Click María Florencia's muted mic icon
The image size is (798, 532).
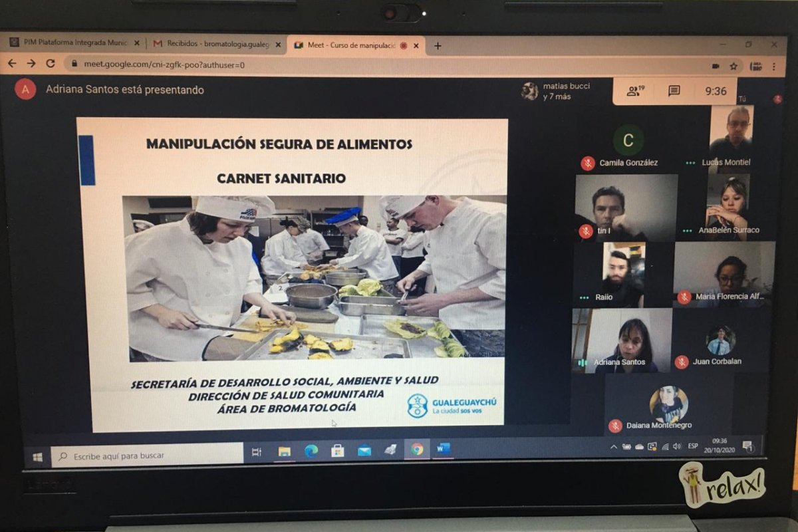(684, 297)
